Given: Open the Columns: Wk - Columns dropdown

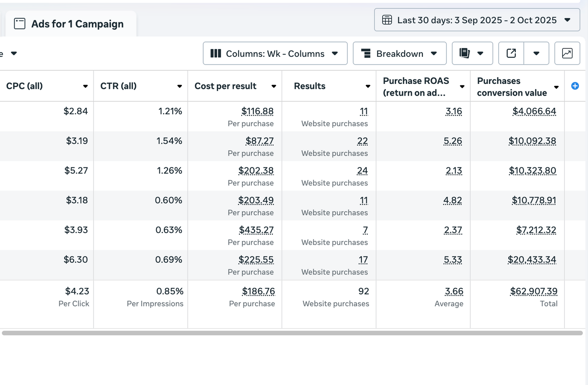Looking at the screenshot, I should click(x=275, y=53).
